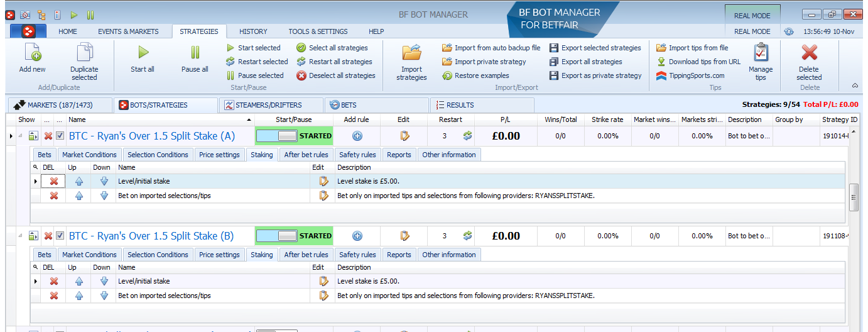Move Level/initial stake rule up in strategy (A)
868x332 pixels.
79,181
